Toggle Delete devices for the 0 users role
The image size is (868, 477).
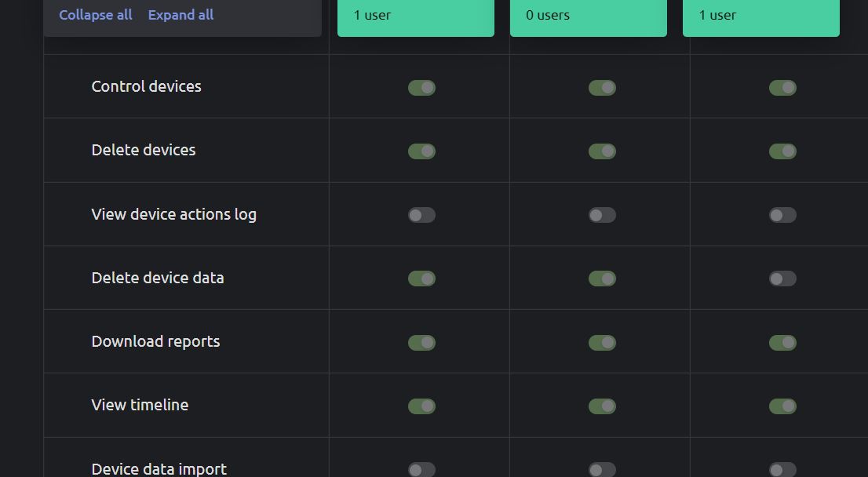(602, 151)
